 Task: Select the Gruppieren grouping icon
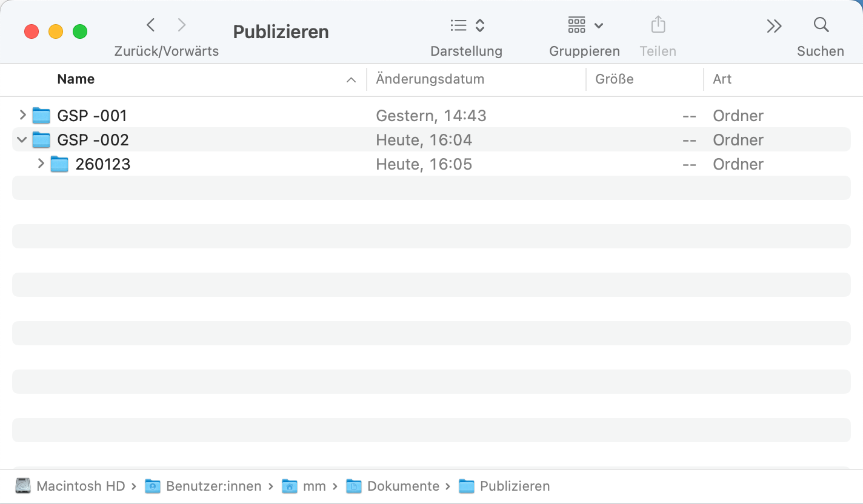pos(576,25)
